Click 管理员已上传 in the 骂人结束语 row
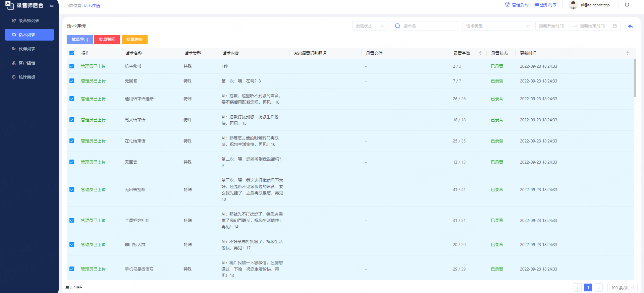The height and width of the screenshot is (293, 644). coord(93,120)
